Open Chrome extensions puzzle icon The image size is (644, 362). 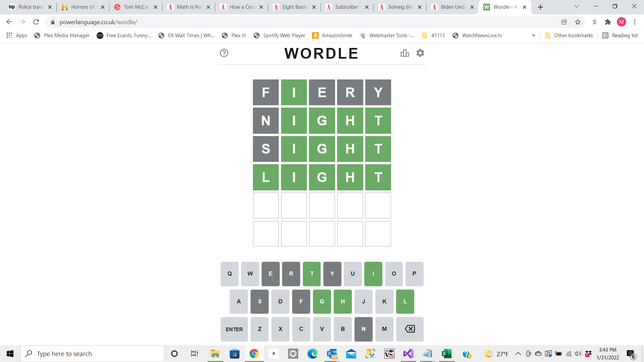pos(608,22)
